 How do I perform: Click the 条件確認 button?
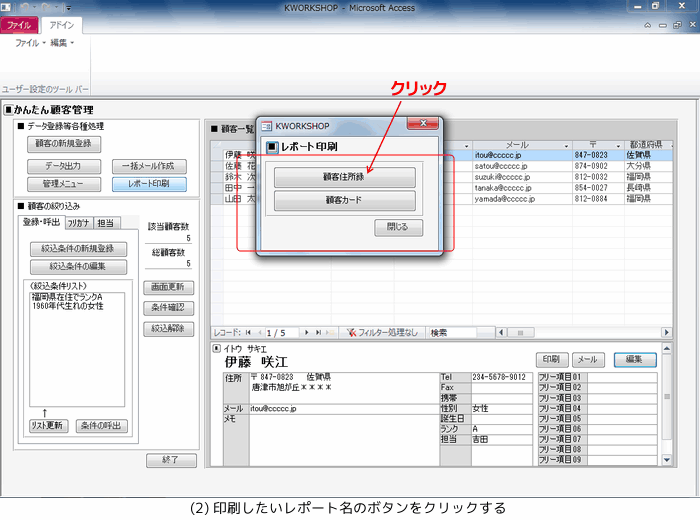tap(168, 308)
